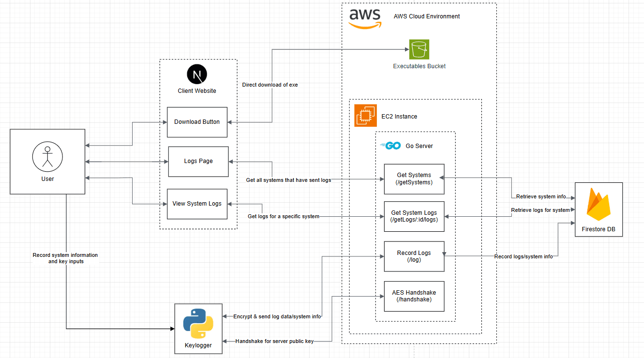Click the 'Record logs/system info' edge label
The image size is (644, 358).
524,256
